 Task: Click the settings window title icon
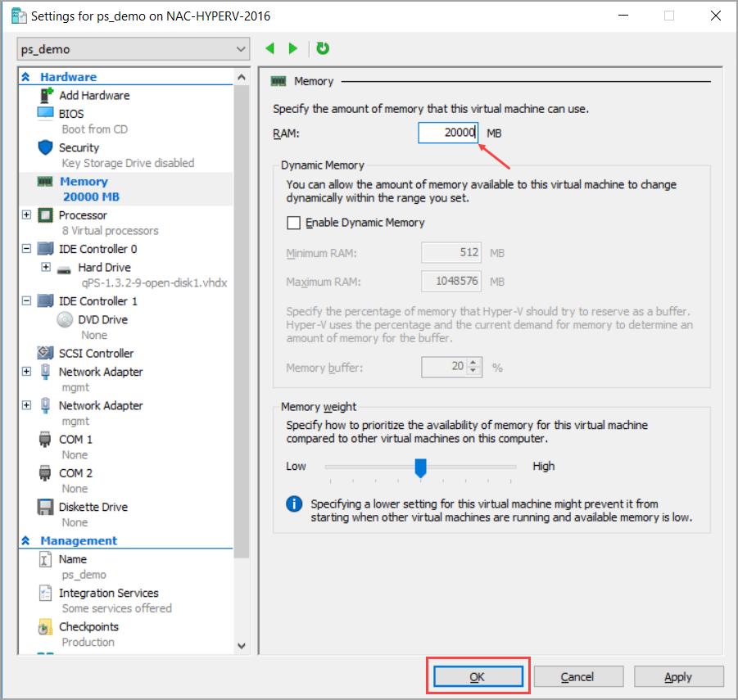(x=20, y=16)
